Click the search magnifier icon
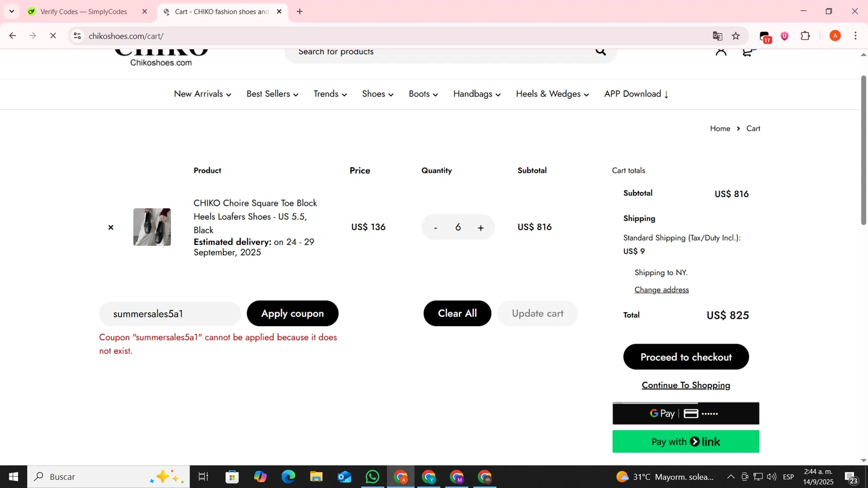The image size is (868, 488). (x=601, y=52)
